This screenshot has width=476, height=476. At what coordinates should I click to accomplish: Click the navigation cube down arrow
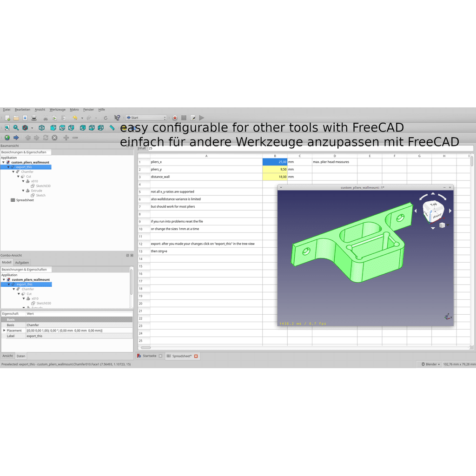433,228
